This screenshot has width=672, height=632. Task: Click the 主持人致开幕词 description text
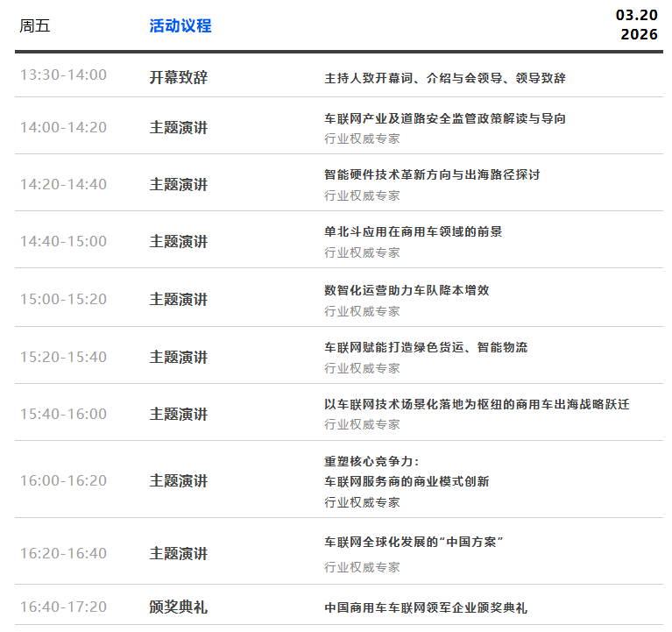coord(445,78)
